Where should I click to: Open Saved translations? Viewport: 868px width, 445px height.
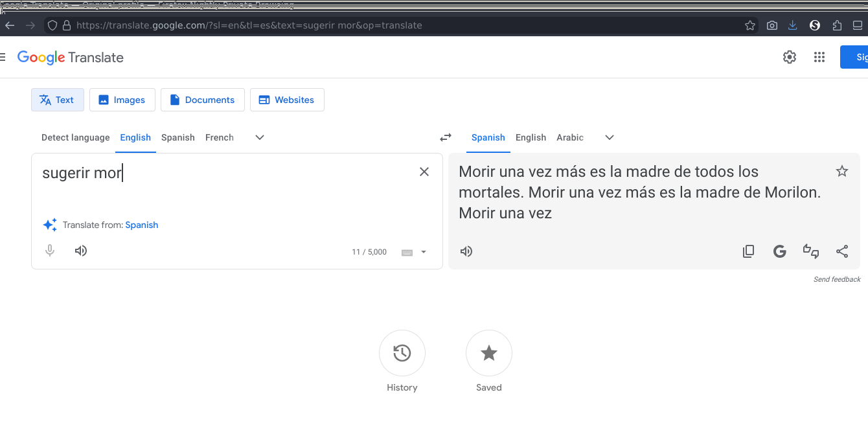point(489,353)
